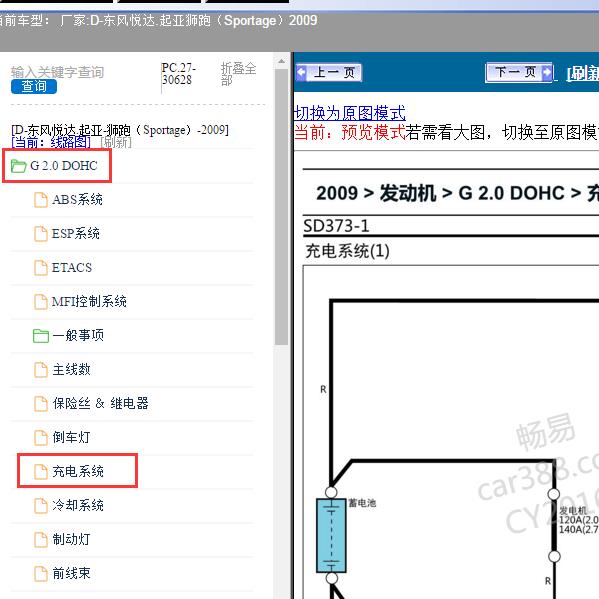Select the 制动灯 entry
599x599 pixels.
(71, 539)
